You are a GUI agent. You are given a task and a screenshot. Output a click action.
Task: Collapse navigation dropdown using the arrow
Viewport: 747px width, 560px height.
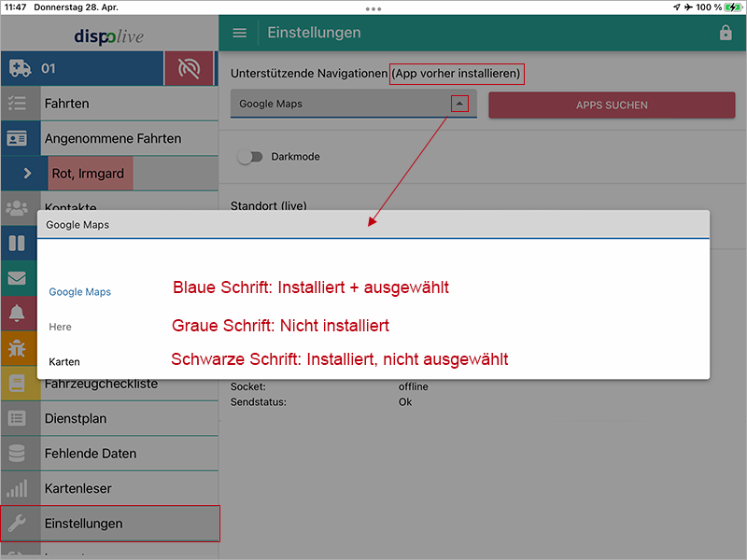[459, 104]
